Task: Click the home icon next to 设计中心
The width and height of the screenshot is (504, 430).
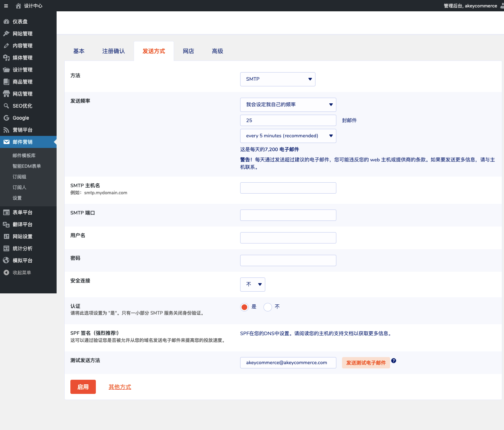Action: pyautogui.click(x=18, y=6)
